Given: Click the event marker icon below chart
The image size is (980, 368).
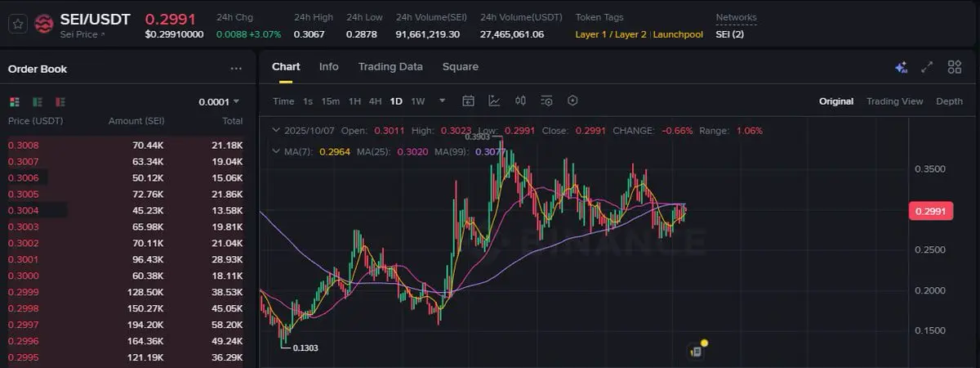Looking at the screenshot, I should pos(697,350).
